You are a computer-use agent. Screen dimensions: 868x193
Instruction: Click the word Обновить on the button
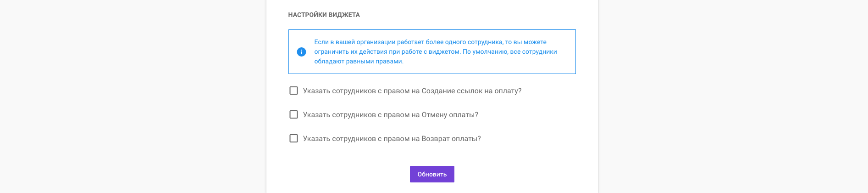tap(432, 174)
